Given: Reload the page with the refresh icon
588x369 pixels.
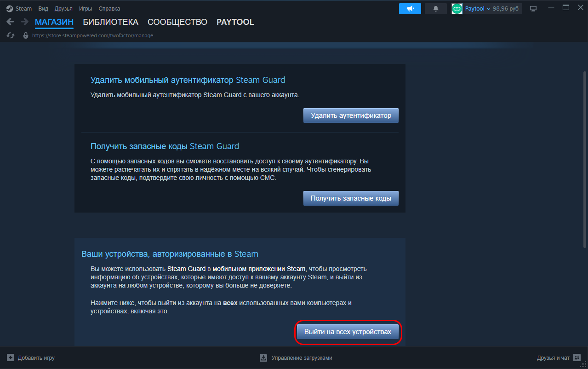Looking at the screenshot, I should [11, 35].
